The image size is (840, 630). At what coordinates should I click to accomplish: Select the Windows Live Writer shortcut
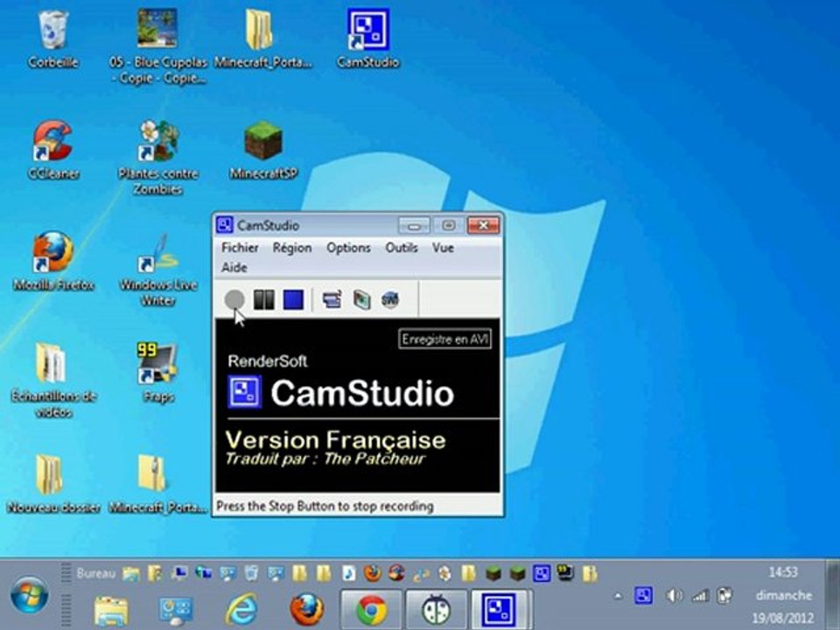(158, 269)
